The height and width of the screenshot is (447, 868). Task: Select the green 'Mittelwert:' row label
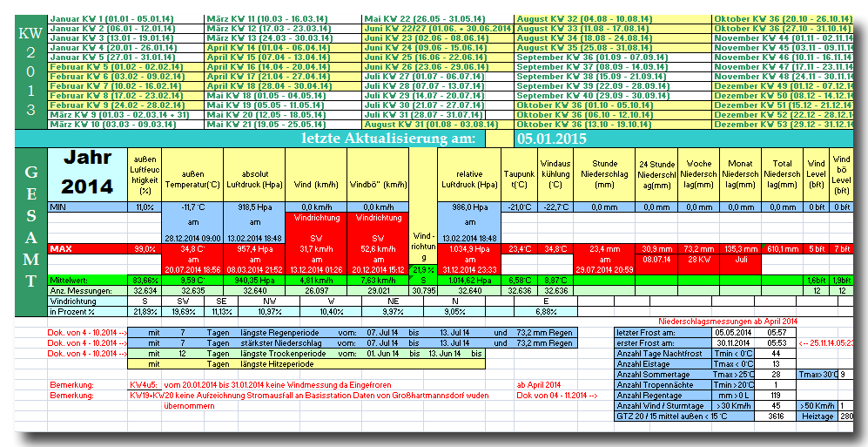pyautogui.click(x=87, y=281)
